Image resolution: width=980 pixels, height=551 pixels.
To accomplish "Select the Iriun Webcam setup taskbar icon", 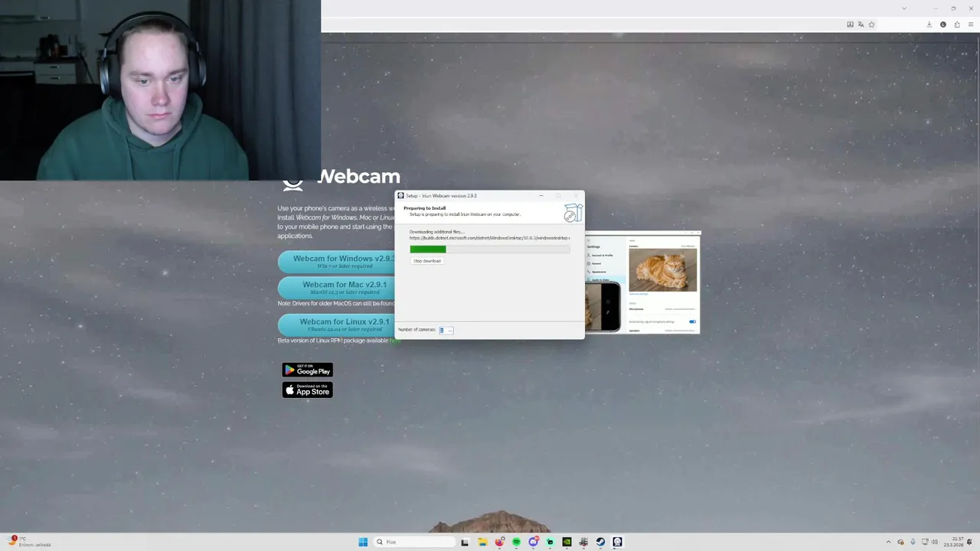I will pyautogui.click(x=617, y=542).
